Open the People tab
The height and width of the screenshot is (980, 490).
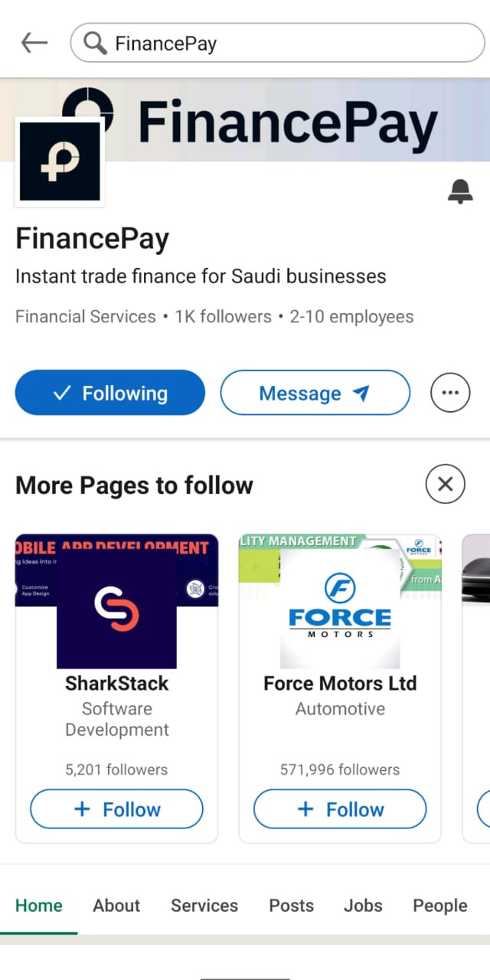click(439, 906)
